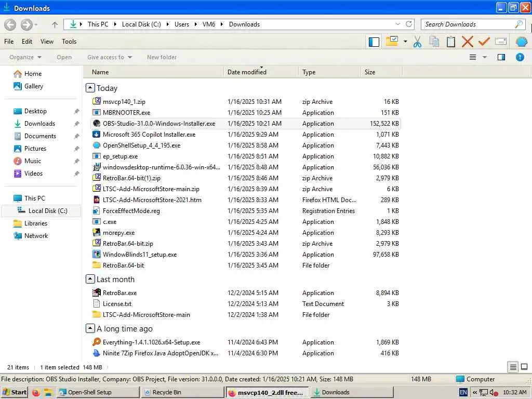Image resolution: width=532 pixels, height=399 pixels.
Task: Open the blue Help question mark icon
Action: pyautogui.click(x=520, y=57)
